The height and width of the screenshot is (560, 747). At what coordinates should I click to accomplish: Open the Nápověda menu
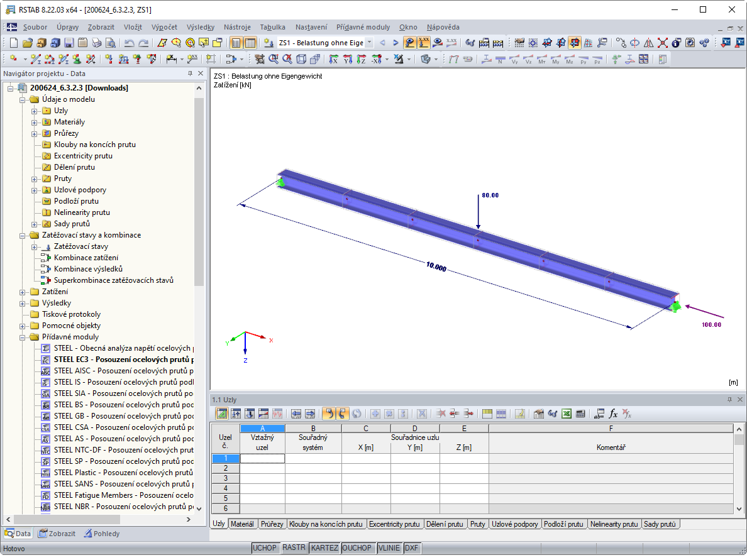[x=443, y=27]
